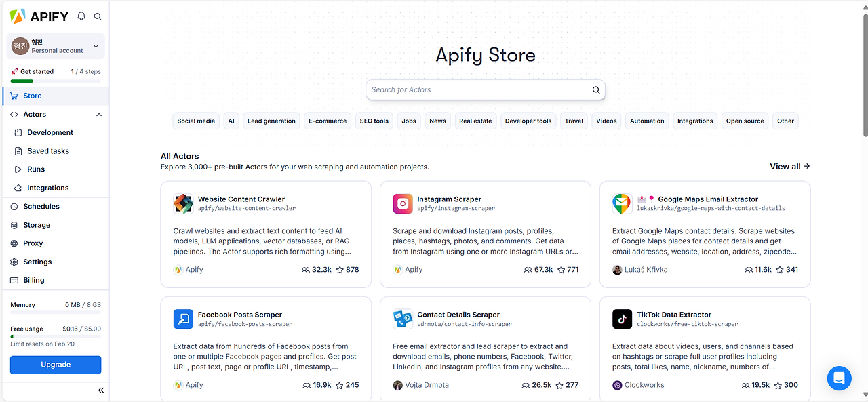Filter by Other category
The image size is (868, 402).
[786, 121]
